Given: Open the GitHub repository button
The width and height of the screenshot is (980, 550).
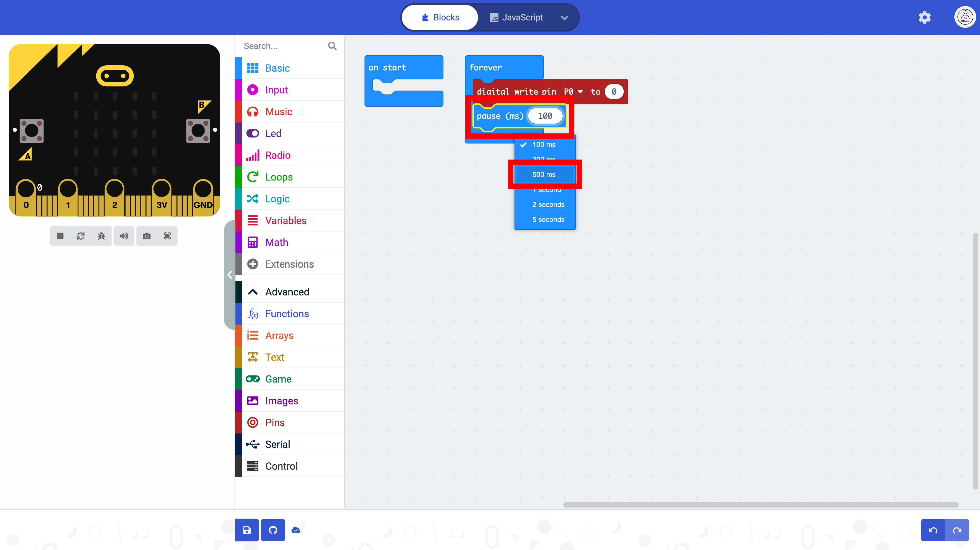Looking at the screenshot, I should click(x=273, y=530).
